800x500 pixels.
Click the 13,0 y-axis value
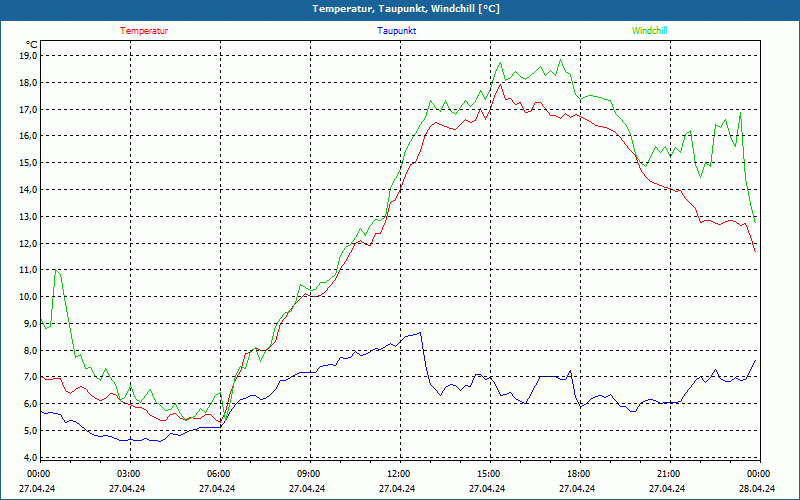point(29,216)
